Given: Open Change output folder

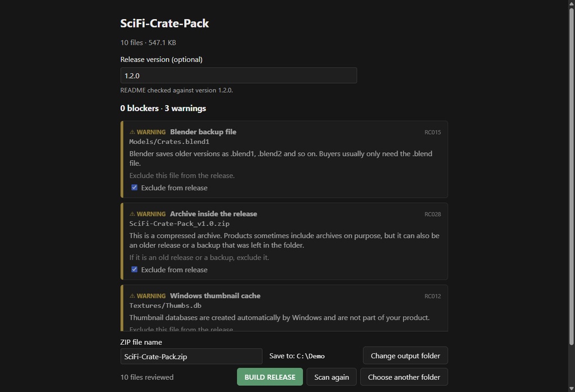Looking at the screenshot, I should (x=405, y=355).
